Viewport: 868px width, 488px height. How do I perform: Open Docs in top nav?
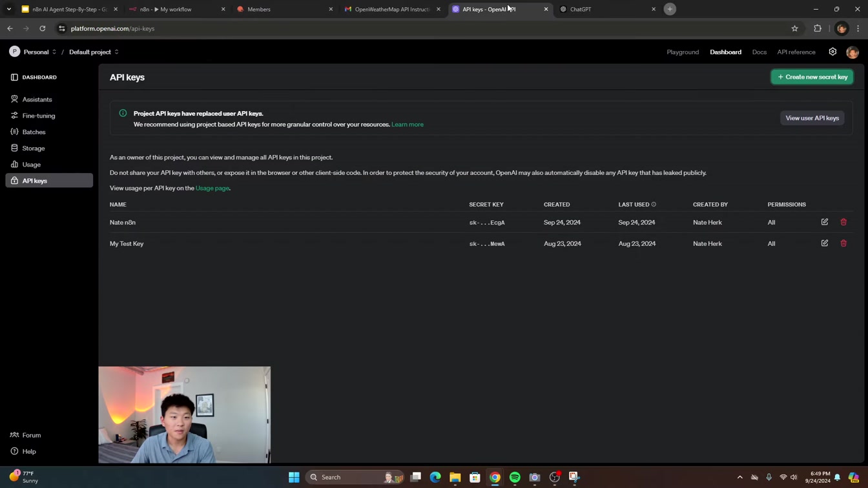759,52
